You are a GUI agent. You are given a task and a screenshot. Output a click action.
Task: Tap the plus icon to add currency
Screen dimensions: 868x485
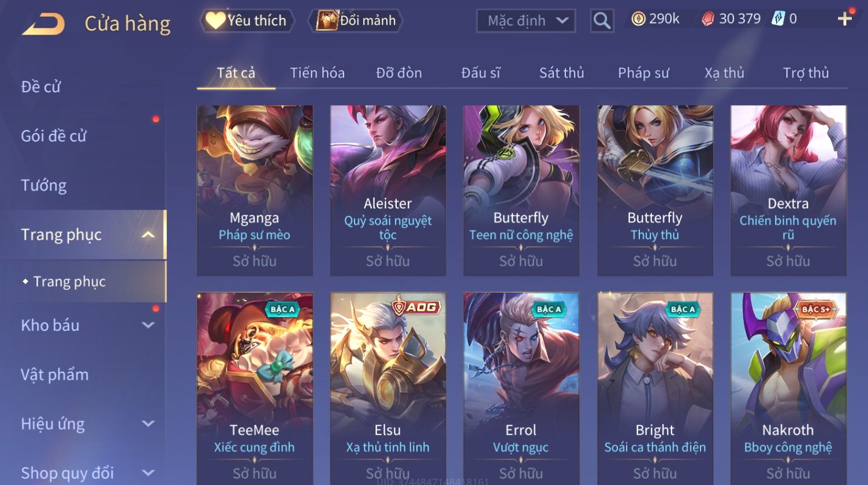point(844,19)
